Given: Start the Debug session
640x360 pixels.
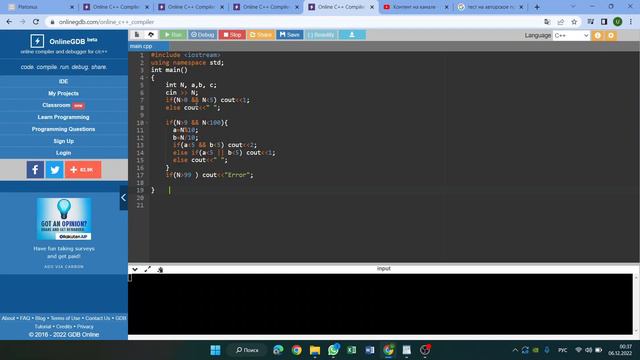Looking at the screenshot, I should pos(202,35).
